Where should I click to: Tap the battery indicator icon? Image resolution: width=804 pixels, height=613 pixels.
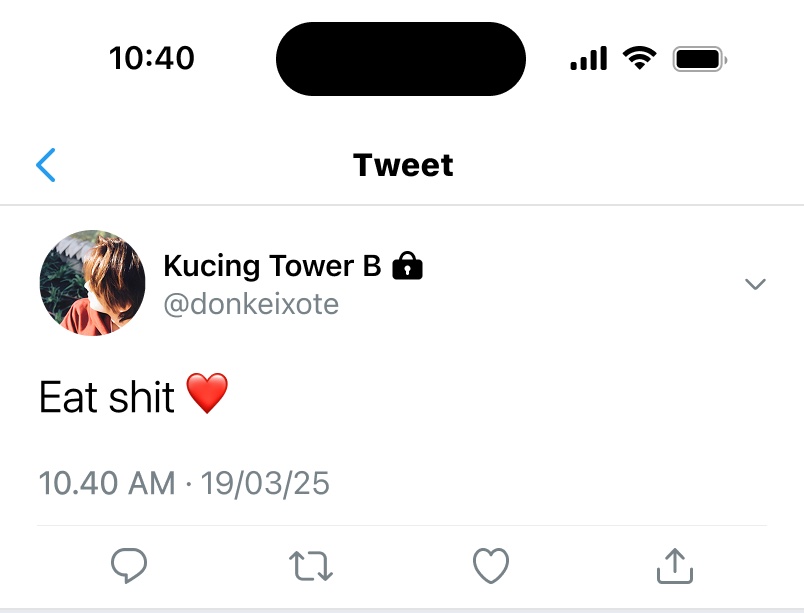click(700, 59)
